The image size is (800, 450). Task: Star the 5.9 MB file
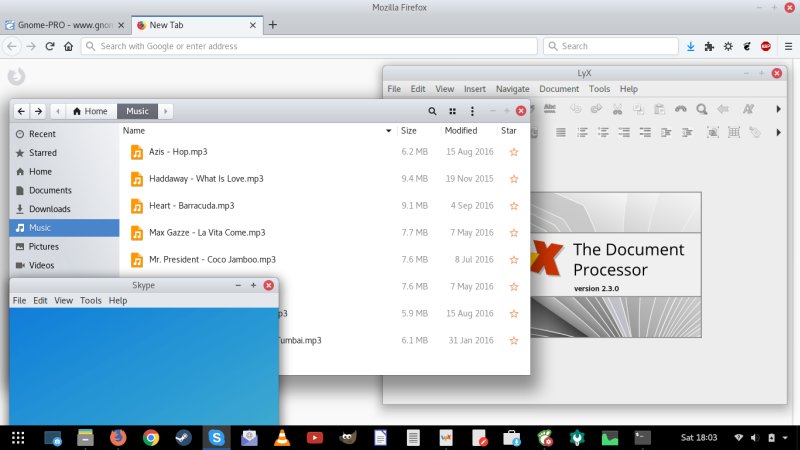514,314
